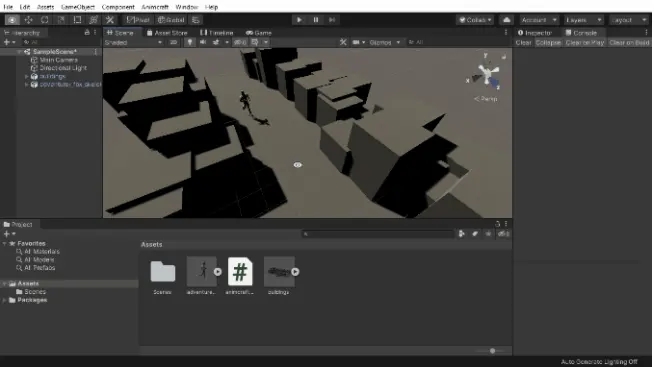Open the Shaded draw mode dropdown
Image resolution: width=654 pixels, height=367 pixels.
133,42
